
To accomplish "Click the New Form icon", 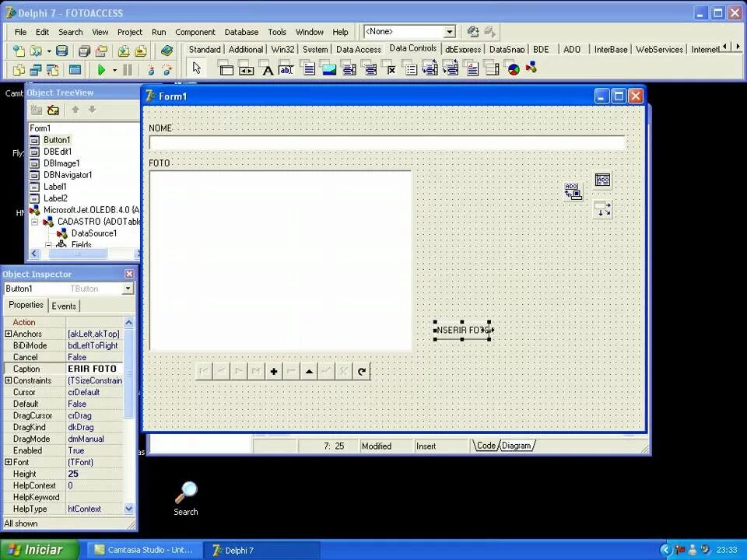I will point(75,70).
